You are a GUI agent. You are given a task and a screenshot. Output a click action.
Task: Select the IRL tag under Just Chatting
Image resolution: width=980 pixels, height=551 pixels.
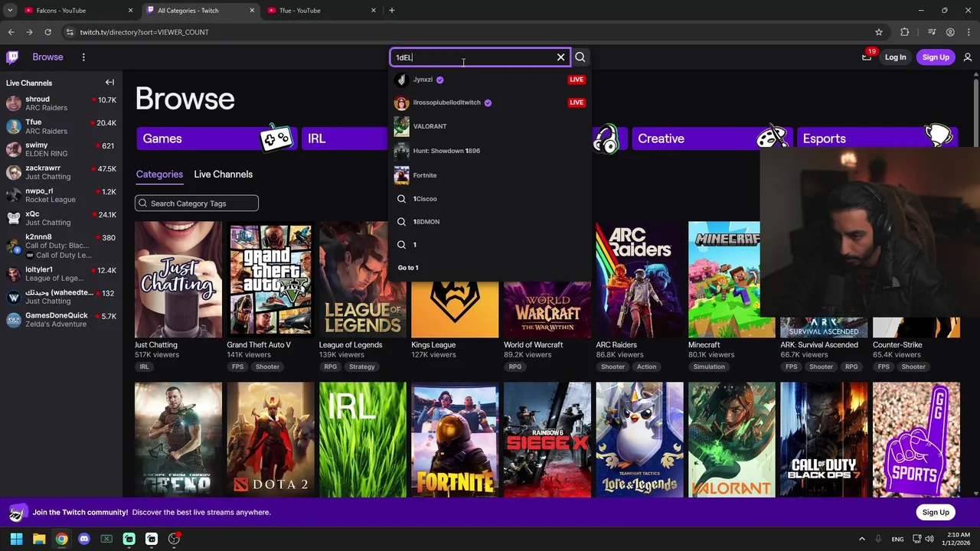pos(144,367)
